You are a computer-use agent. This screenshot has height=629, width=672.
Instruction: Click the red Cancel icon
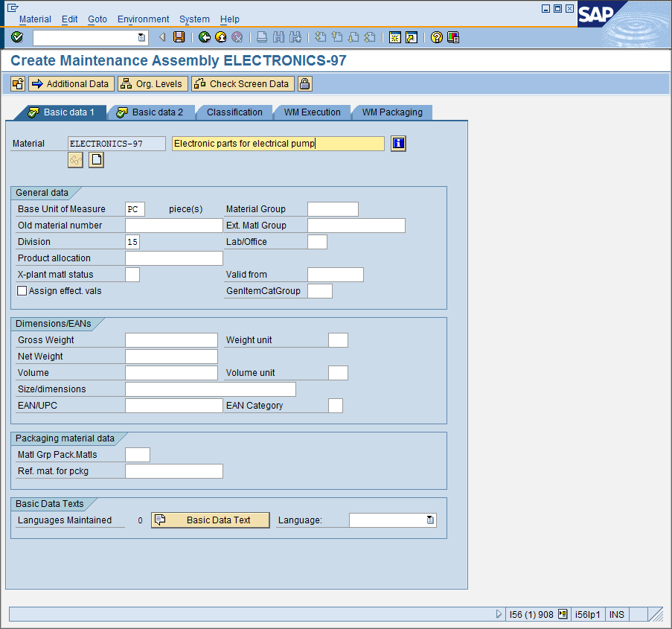(237, 37)
